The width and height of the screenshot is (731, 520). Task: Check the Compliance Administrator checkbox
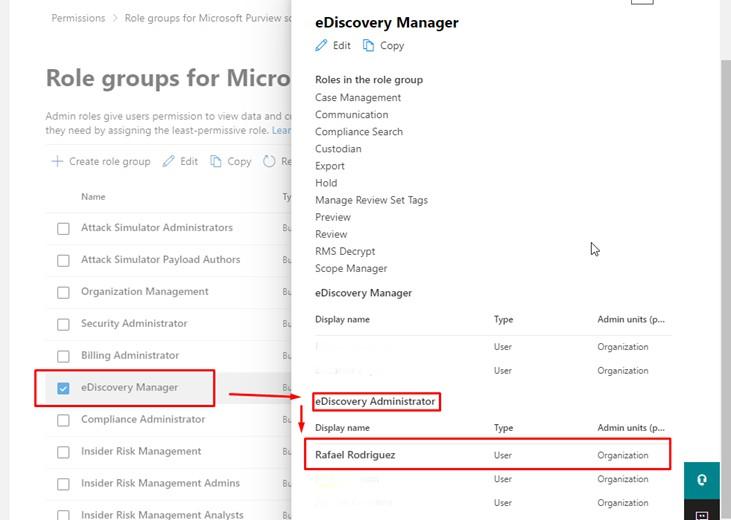click(x=63, y=420)
